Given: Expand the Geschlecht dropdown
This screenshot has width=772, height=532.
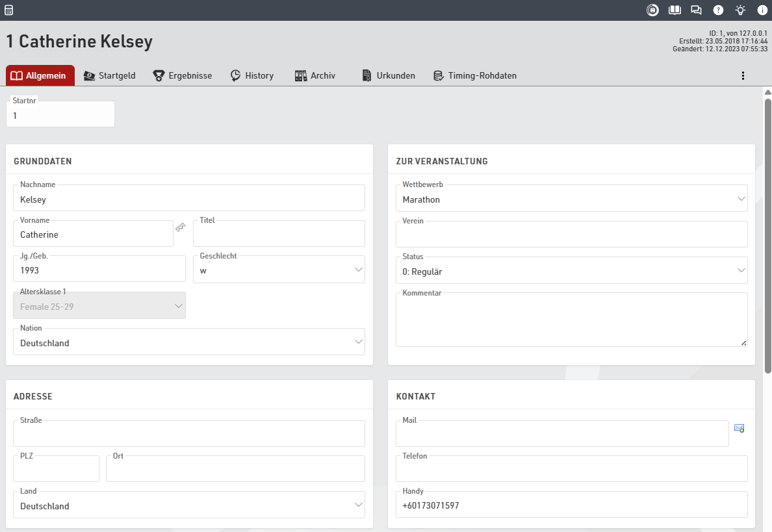Looking at the screenshot, I should [x=279, y=270].
